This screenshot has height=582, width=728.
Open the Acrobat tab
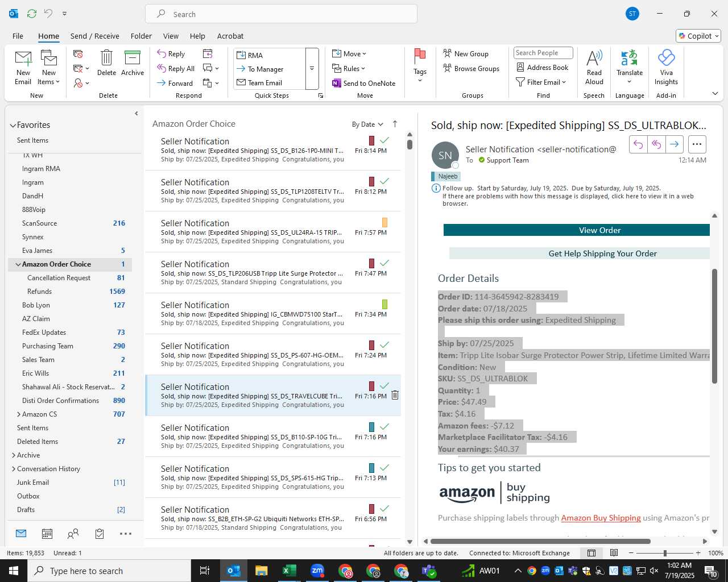[x=230, y=36]
